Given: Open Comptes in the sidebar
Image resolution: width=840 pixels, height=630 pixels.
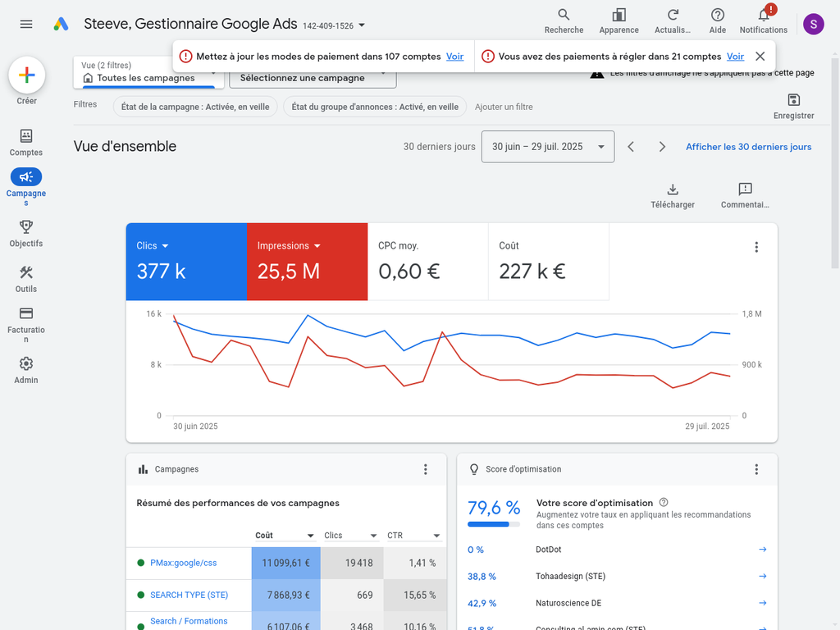Looking at the screenshot, I should tap(25, 143).
